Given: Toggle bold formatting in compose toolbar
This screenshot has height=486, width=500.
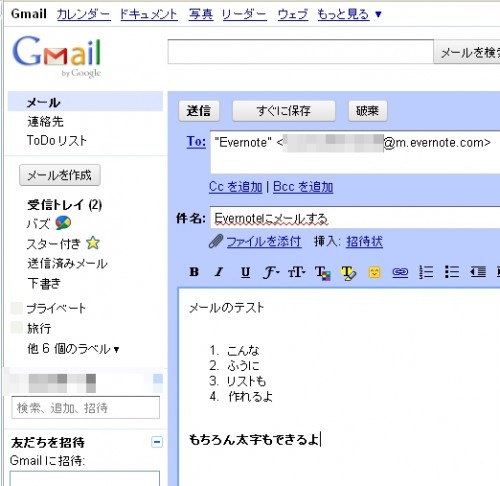Looking at the screenshot, I should (194, 272).
